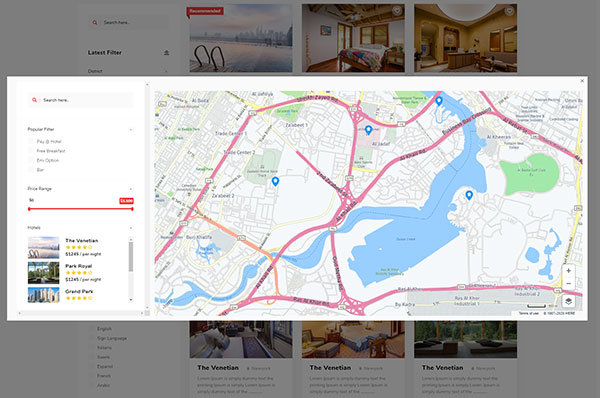Click the map pin at Business Bay Crossing
Viewport: 600px width, 398px height.
439,101
